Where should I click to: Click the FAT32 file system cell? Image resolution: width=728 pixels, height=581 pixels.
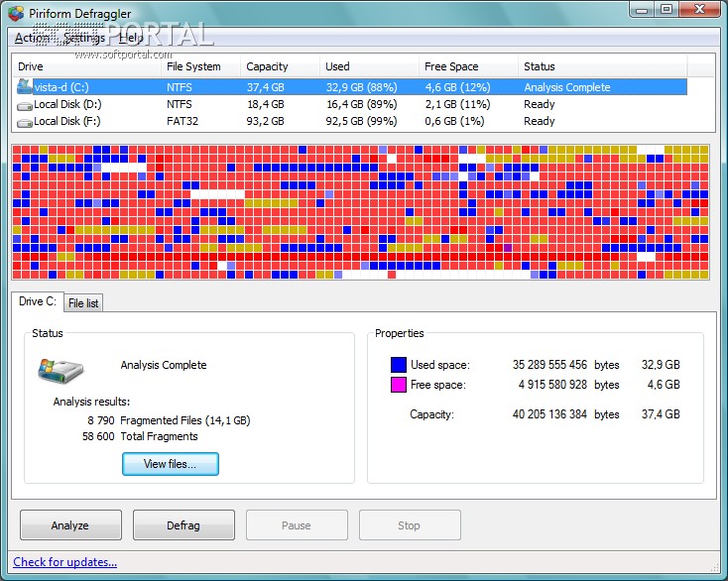(x=182, y=121)
